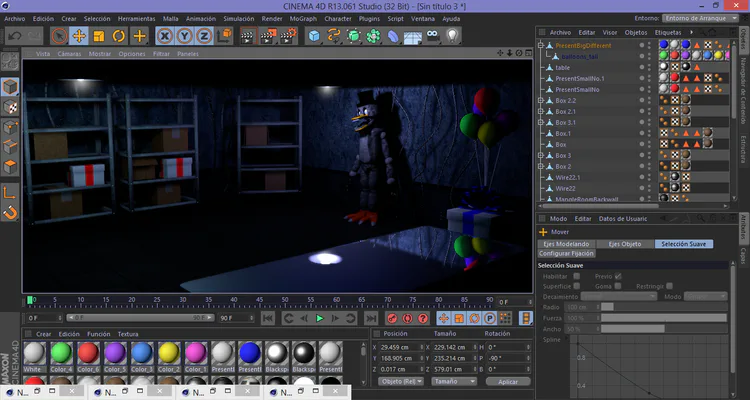750x400 pixels.
Task: Activate the Move tool in the toolbar
Action: [x=79, y=36]
